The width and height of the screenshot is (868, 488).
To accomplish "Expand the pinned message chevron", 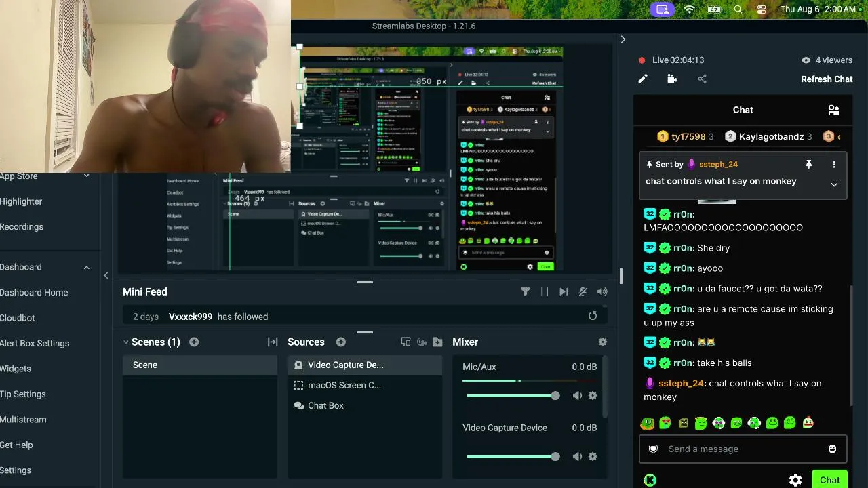I will tap(834, 184).
